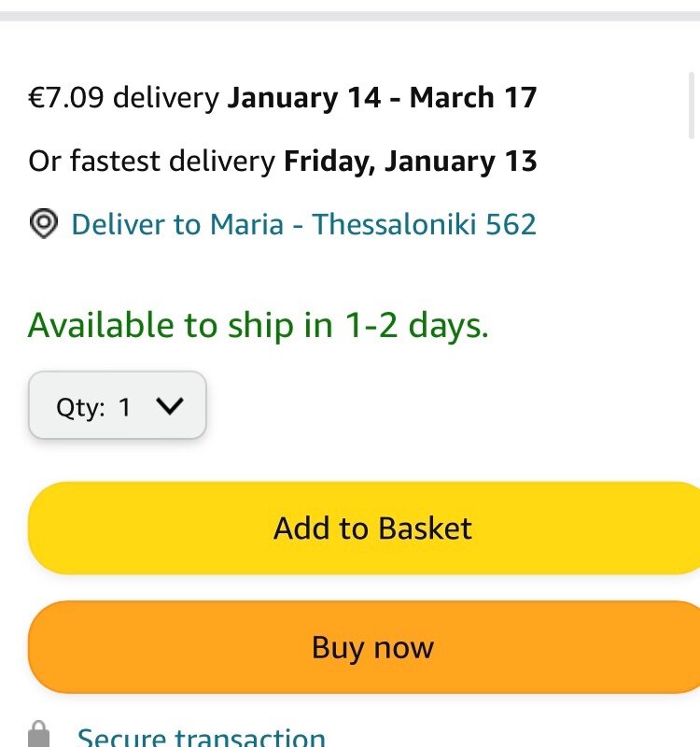Click the green Available to ship message

click(x=259, y=326)
